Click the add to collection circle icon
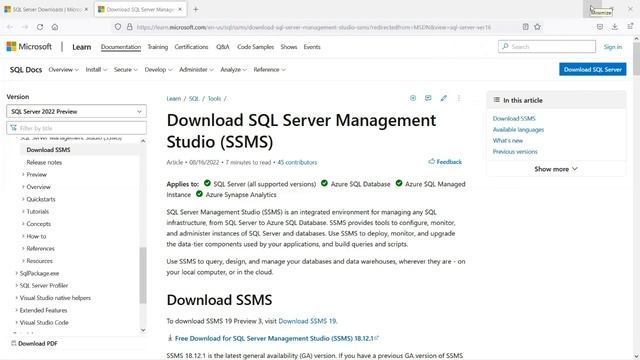This screenshot has width=640, height=360. pyautogui.click(x=413, y=98)
